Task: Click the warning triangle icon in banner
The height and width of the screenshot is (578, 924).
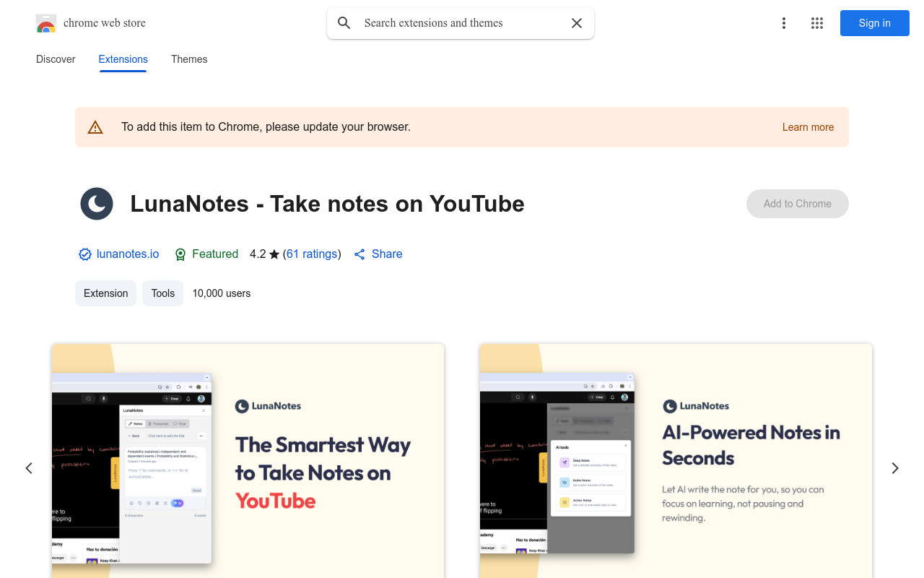Action: click(95, 128)
